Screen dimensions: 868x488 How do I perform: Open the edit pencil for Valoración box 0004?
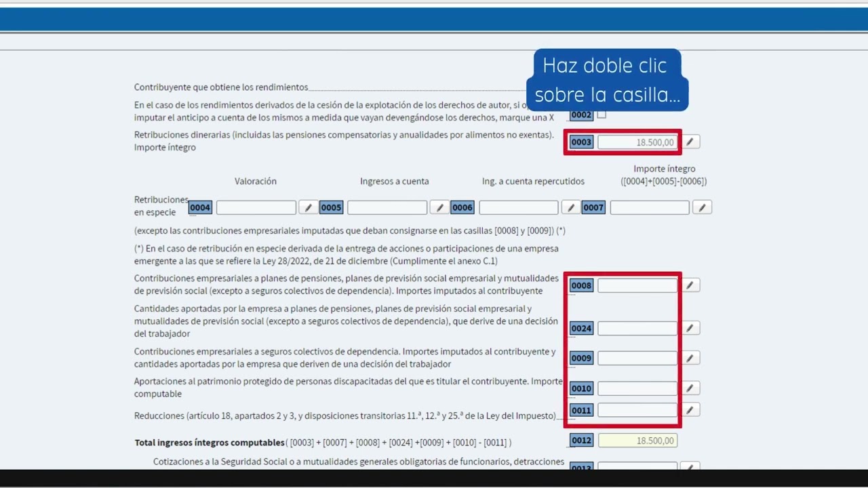pos(308,207)
